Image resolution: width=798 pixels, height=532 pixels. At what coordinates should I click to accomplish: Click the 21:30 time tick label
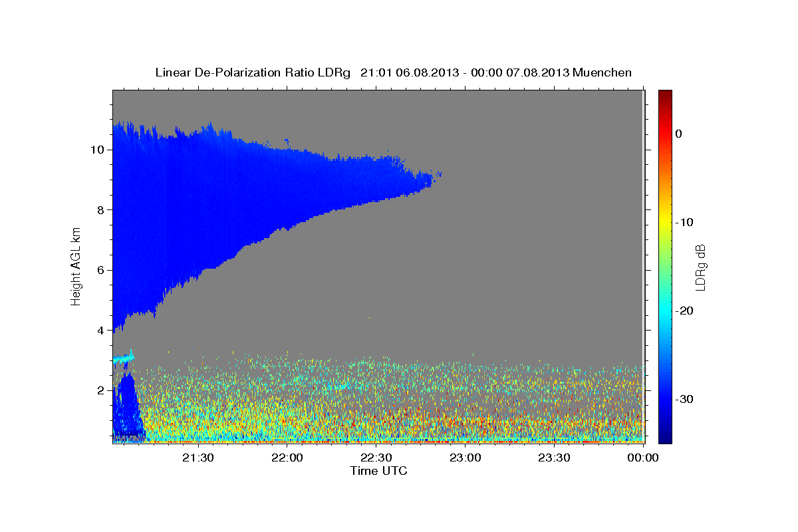click(198, 458)
